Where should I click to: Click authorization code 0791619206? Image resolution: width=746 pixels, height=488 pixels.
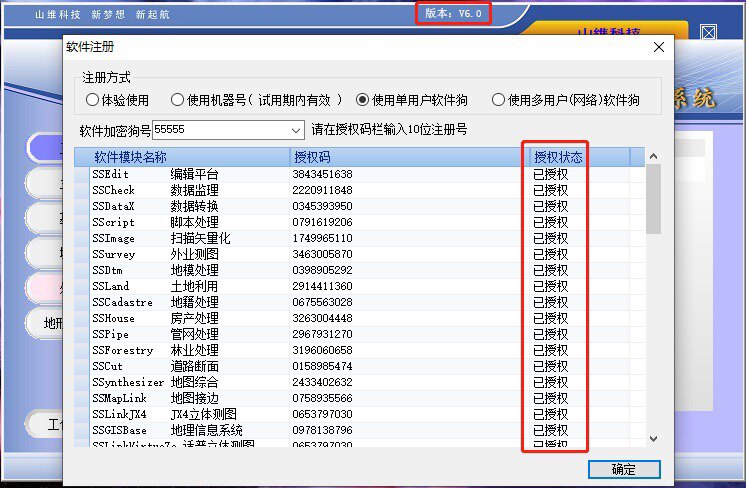click(323, 222)
